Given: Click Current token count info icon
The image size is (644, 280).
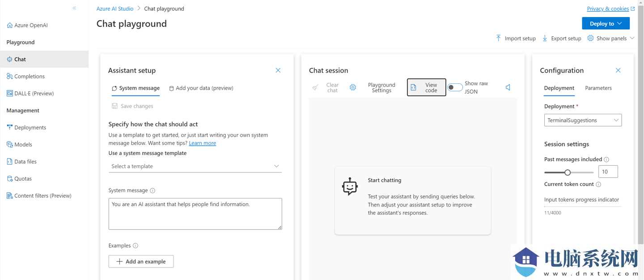Looking at the screenshot, I should point(598,184).
